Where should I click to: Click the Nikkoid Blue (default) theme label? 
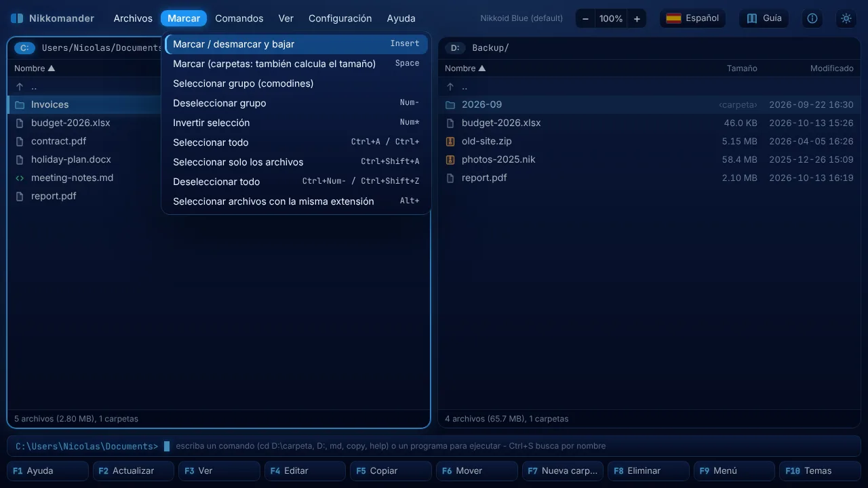click(521, 18)
